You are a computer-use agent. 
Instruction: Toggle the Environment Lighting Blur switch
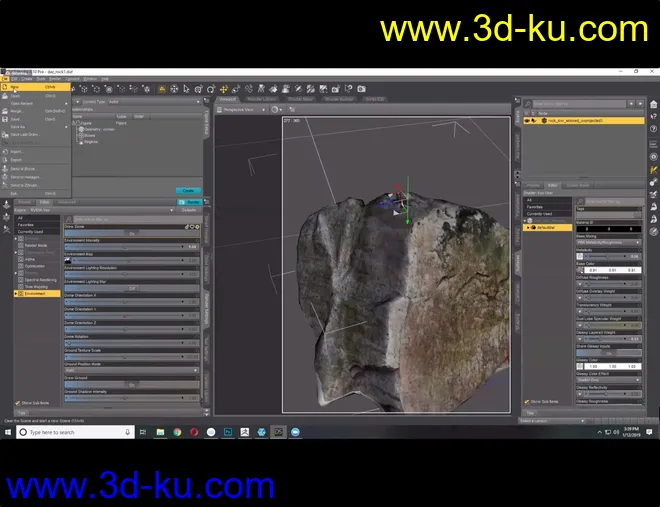132,289
